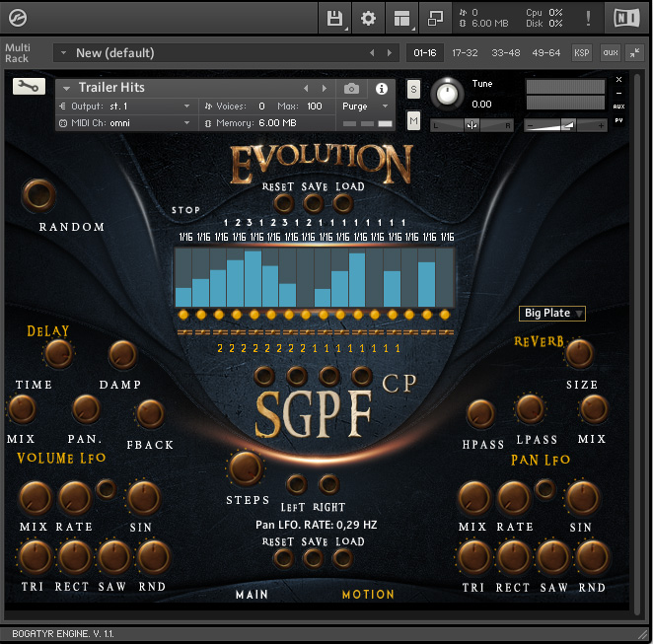This screenshot has width=653, height=644.
Task: Click bottom SAVE button above MAIN
Action: (x=313, y=558)
